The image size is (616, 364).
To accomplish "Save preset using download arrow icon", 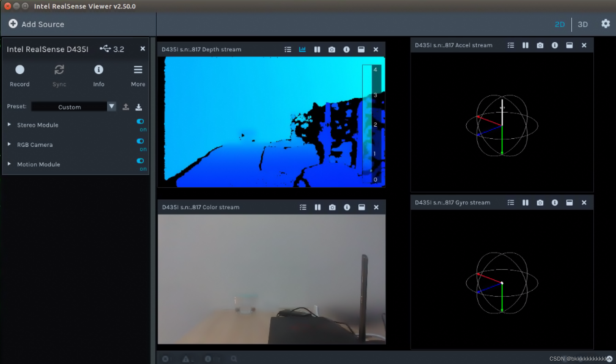I will tap(139, 107).
